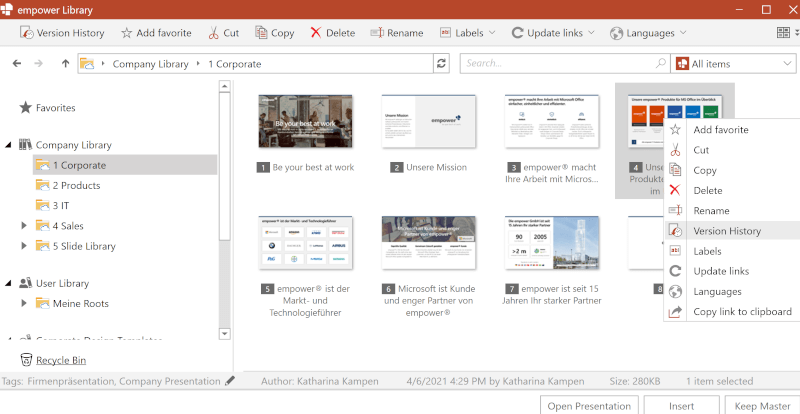This screenshot has width=800, height=414.
Task: Click the Cut scissors toolbar icon
Action: [x=213, y=33]
